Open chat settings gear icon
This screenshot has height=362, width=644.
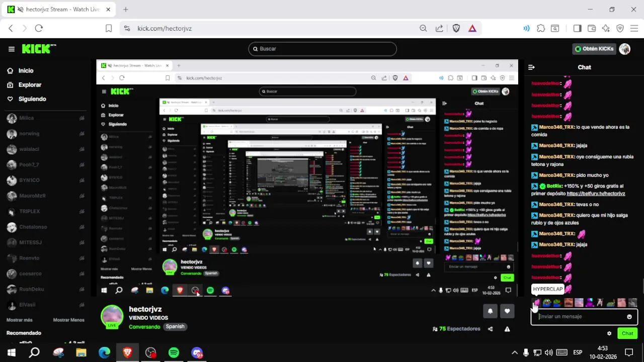point(609,333)
